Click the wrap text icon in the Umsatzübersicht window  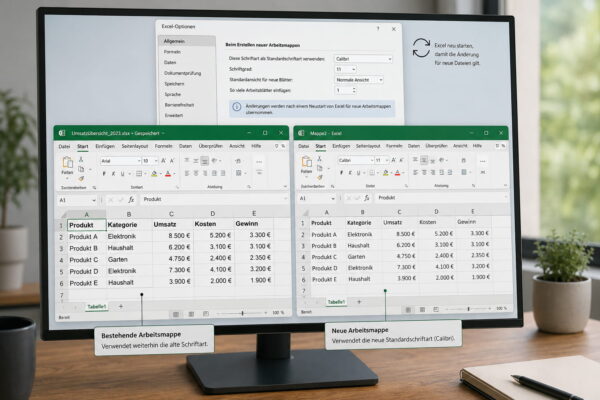[238, 161]
